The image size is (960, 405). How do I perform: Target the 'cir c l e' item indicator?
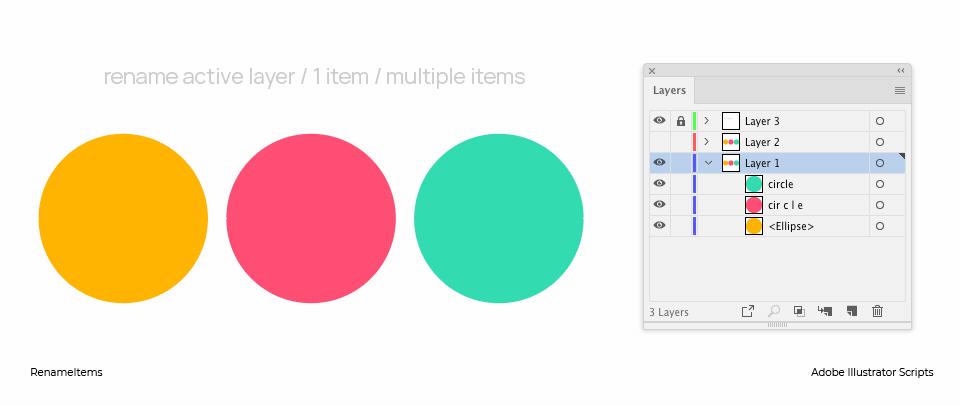880,205
